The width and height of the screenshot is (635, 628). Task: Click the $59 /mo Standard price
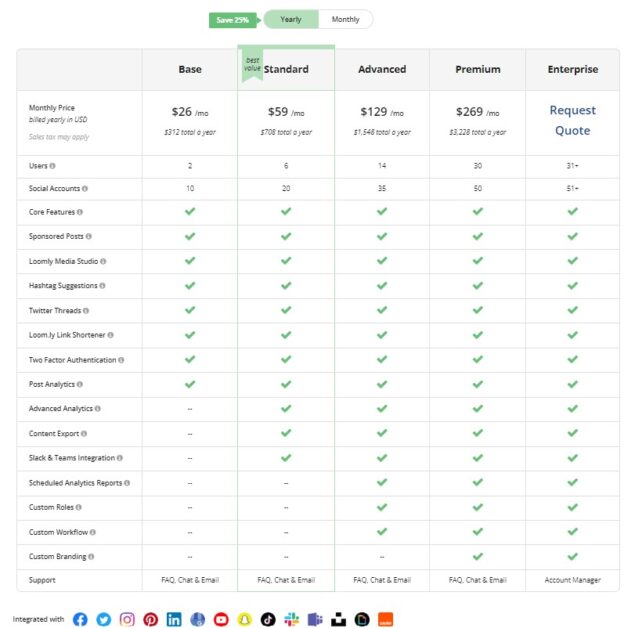[286, 112]
